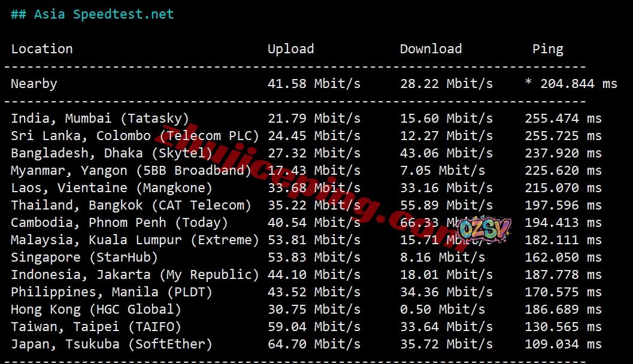Screen dimensions: 633x364
Task: Click the Taiwan, Taipei (TAIFO) entry
Action: coord(96,326)
